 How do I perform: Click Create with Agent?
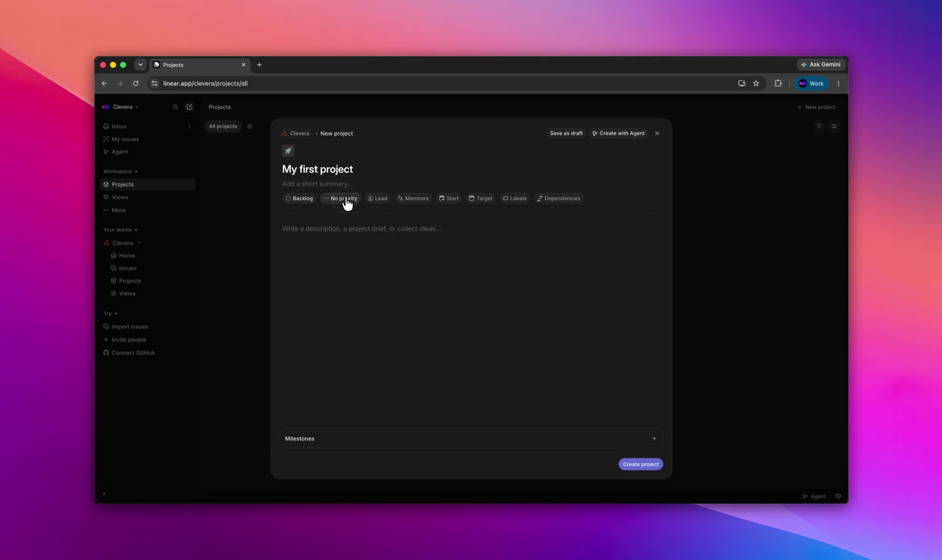[619, 133]
